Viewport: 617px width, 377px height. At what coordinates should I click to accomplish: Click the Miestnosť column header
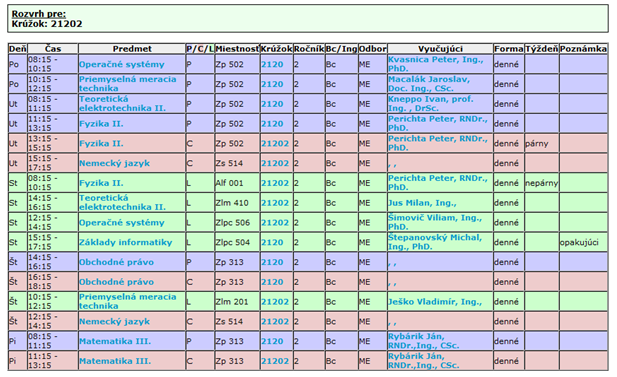237,49
